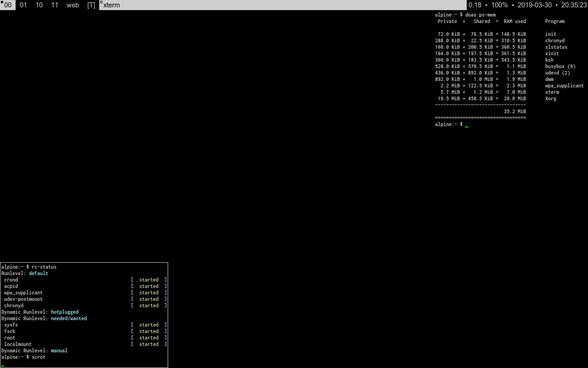The image size is (588, 368).
Task: Click the 35.2 MiB total
Action: tap(515, 111)
